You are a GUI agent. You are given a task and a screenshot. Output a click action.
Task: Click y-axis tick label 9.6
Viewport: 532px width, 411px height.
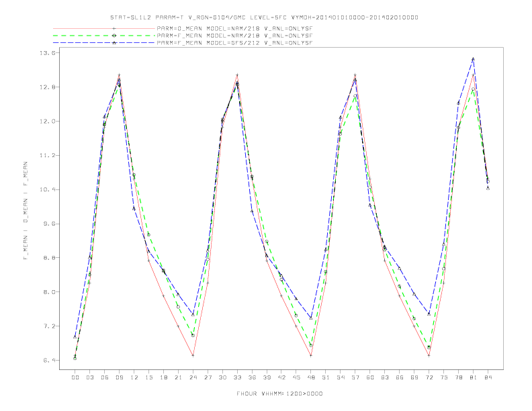(x=50, y=224)
